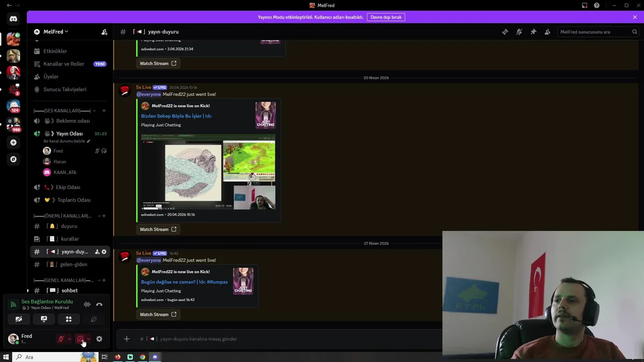
Task: Open stream preview image with fish drawing
Action: click(x=208, y=172)
